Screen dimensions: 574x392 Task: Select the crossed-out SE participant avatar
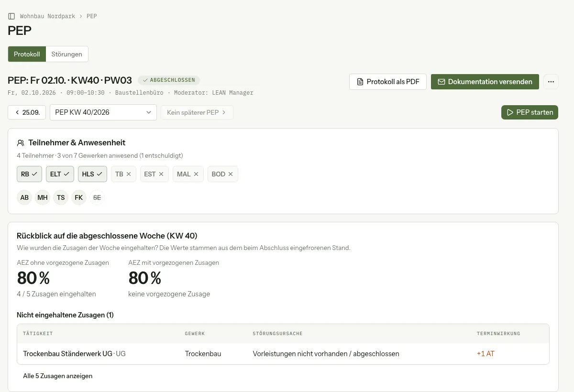(x=97, y=197)
